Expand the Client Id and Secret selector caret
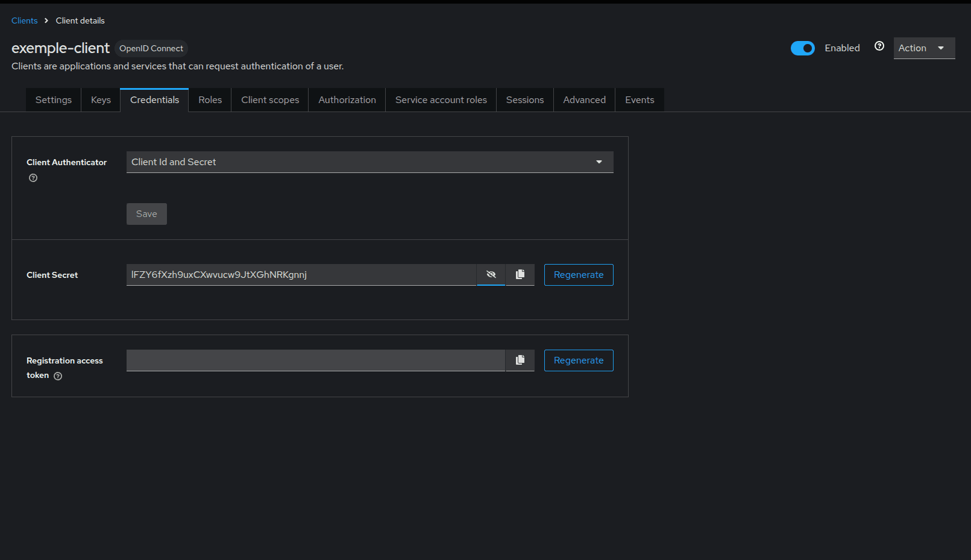The height and width of the screenshot is (560, 971). (x=599, y=162)
